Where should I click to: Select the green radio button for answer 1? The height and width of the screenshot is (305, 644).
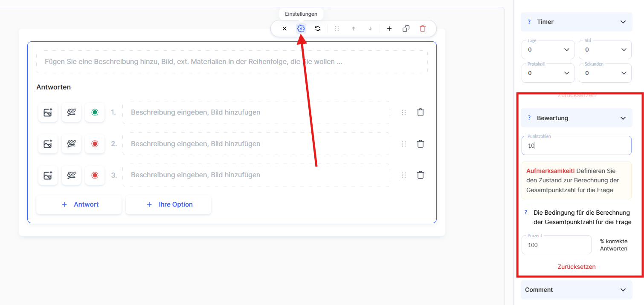[x=95, y=112]
